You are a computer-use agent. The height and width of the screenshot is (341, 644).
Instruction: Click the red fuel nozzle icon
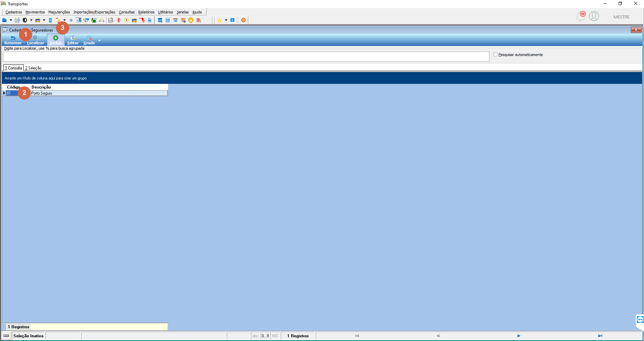(x=142, y=20)
